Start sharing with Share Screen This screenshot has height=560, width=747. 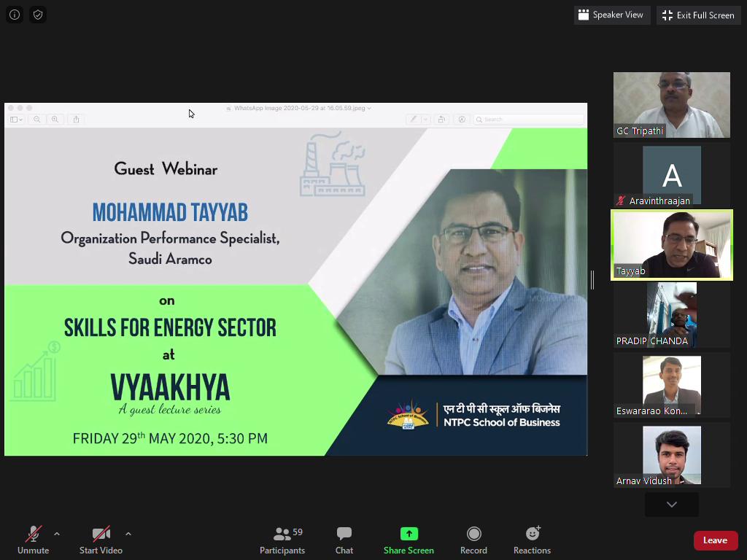point(409,540)
